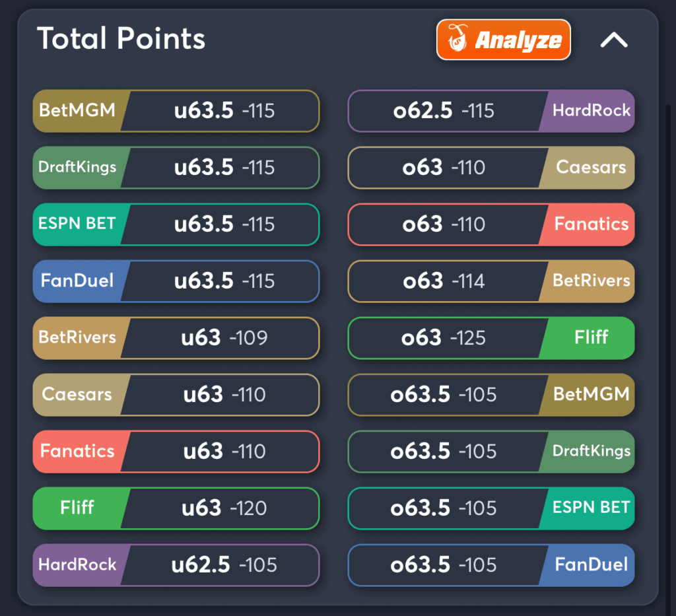Pick Caesars o63 -110 bet
676x616 pixels.
point(491,168)
